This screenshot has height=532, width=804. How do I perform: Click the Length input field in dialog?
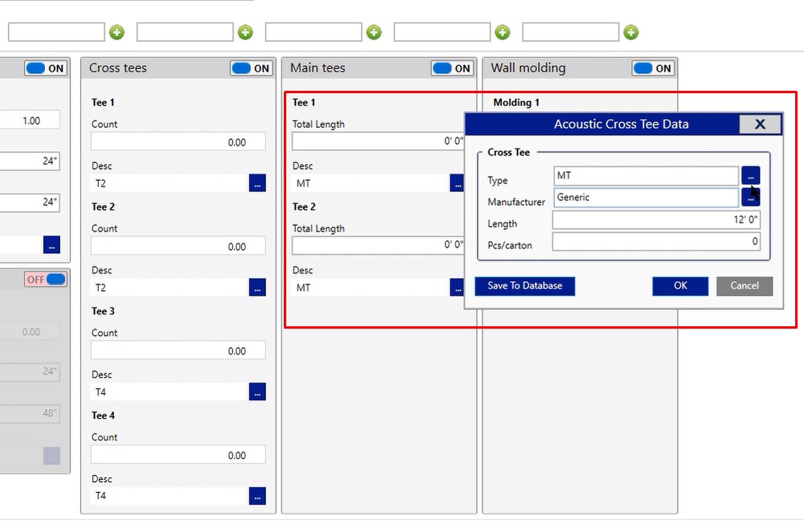(x=656, y=219)
